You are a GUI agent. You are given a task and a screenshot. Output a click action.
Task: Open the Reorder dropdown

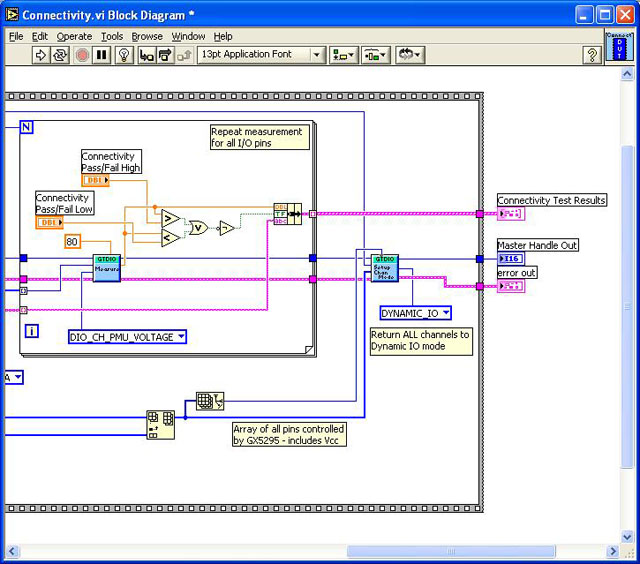410,55
